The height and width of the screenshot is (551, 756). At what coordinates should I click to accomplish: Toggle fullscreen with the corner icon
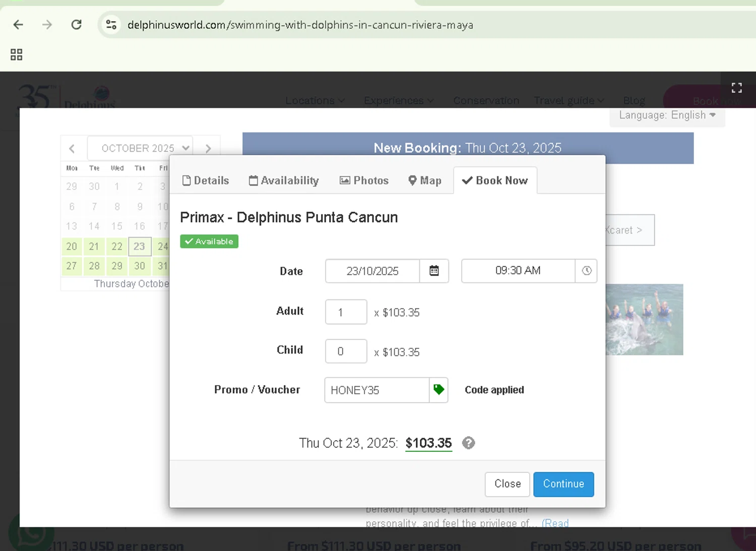click(x=736, y=88)
